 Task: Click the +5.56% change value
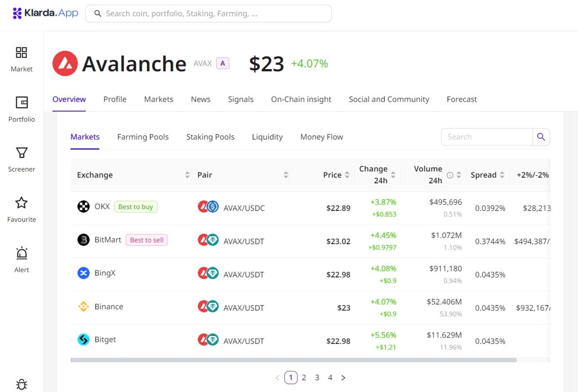(x=383, y=335)
